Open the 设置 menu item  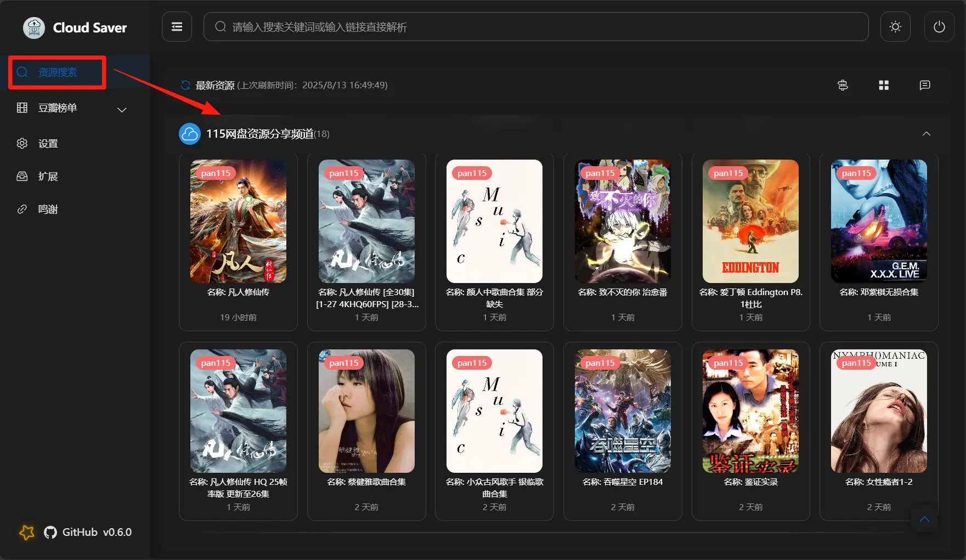(48, 144)
